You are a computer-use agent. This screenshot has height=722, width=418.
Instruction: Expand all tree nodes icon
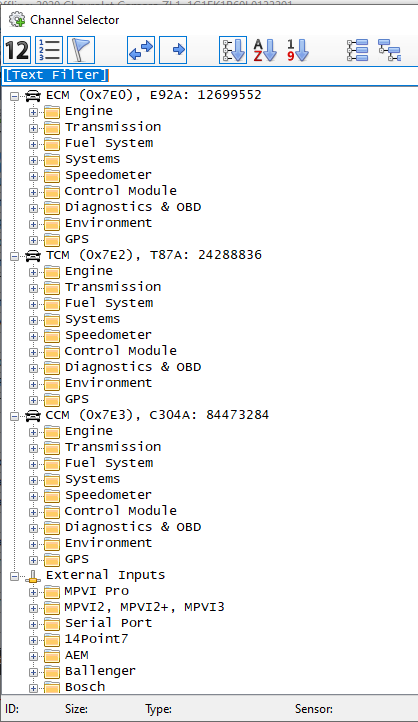click(357, 50)
